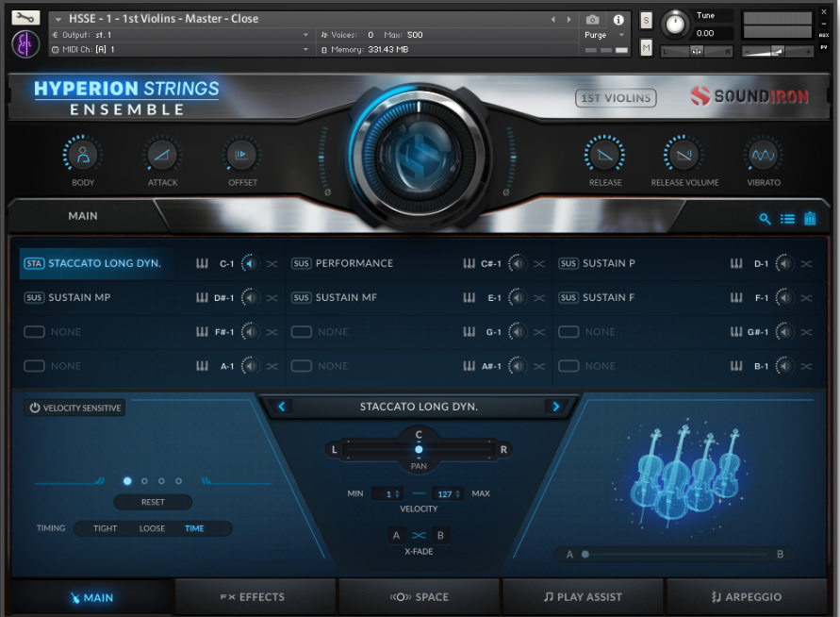The height and width of the screenshot is (617, 840).
Task: Open the instrument info icon
Action: coord(618,19)
